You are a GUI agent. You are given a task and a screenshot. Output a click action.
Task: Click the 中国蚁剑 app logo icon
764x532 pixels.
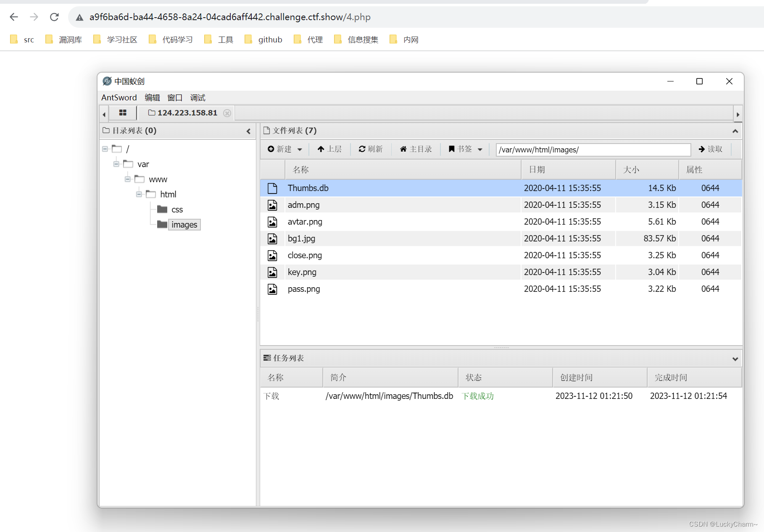107,81
